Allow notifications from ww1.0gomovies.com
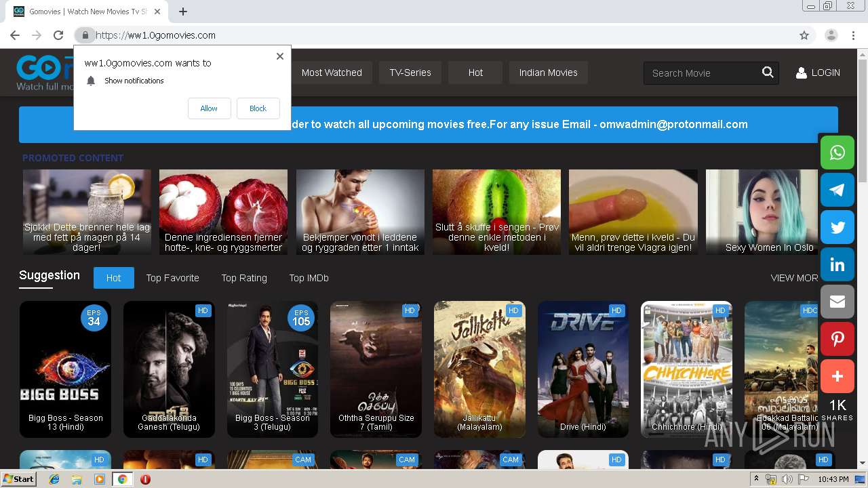This screenshot has height=488, width=868. pyautogui.click(x=209, y=108)
